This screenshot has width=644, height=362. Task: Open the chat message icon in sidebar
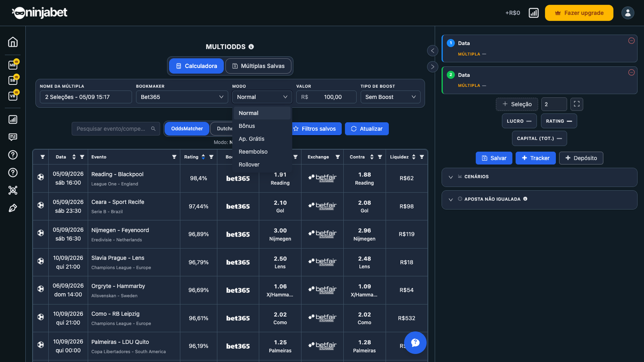point(13,137)
